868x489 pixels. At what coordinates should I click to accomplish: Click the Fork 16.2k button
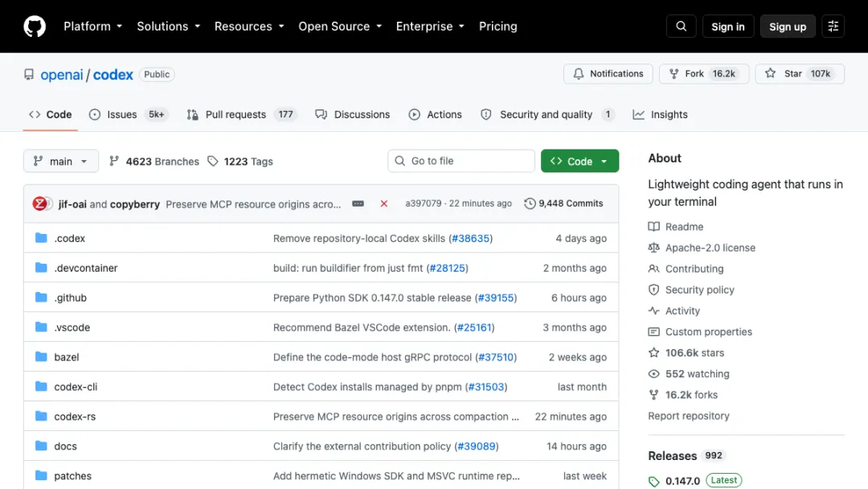point(703,74)
